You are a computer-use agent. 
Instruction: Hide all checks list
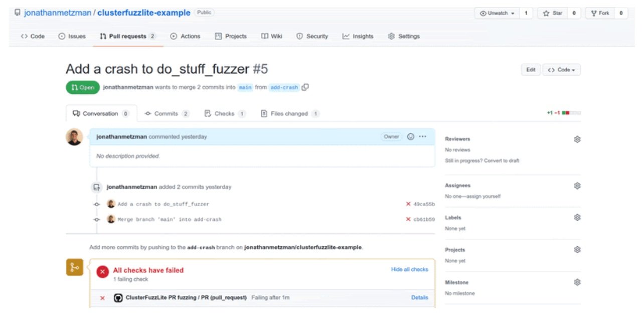409,269
